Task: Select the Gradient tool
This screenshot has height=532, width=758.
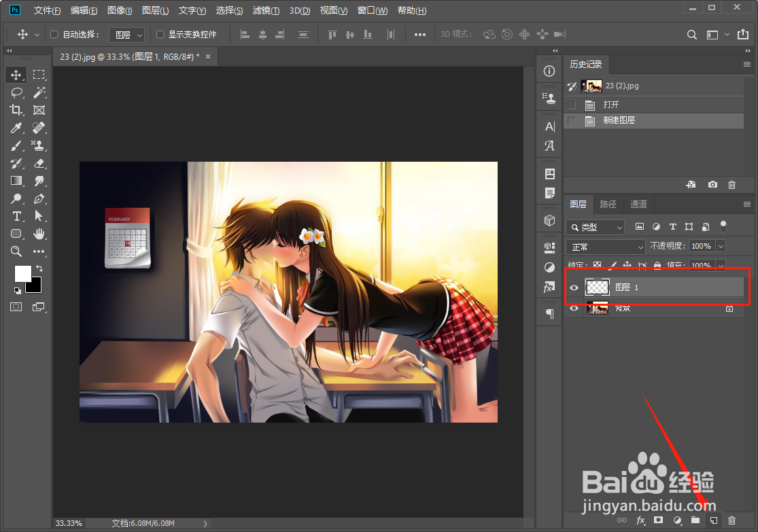Action: click(16, 181)
